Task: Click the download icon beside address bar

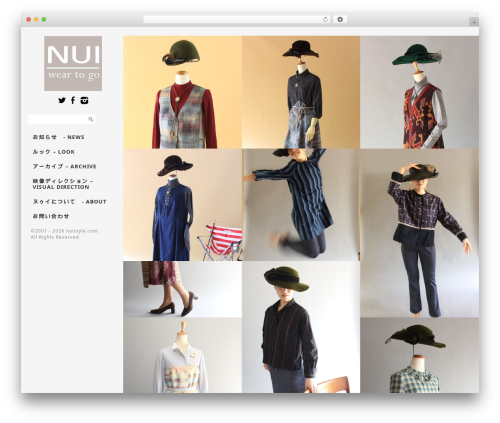Action: coord(340,20)
